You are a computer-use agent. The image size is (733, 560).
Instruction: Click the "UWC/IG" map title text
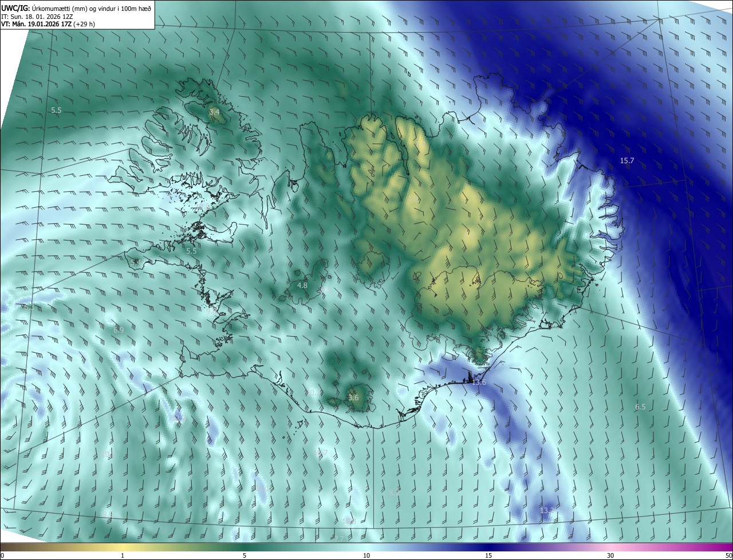click(x=15, y=7)
